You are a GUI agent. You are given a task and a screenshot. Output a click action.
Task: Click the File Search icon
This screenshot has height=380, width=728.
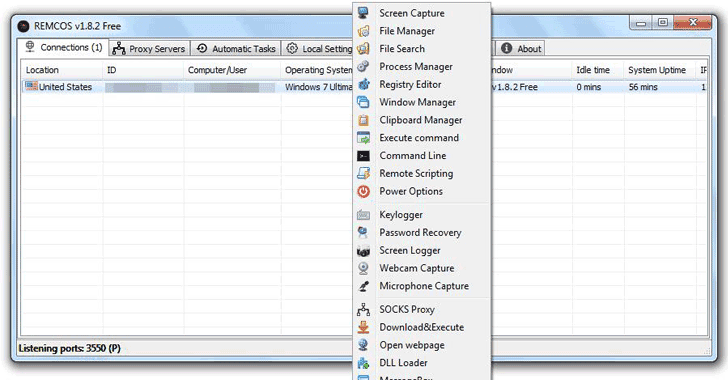(x=363, y=49)
